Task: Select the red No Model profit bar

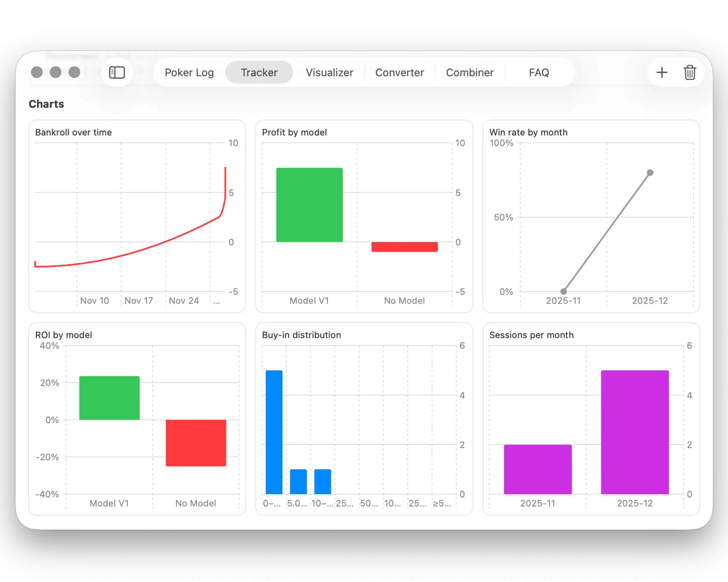Action: pyautogui.click(x=404, y=247)
